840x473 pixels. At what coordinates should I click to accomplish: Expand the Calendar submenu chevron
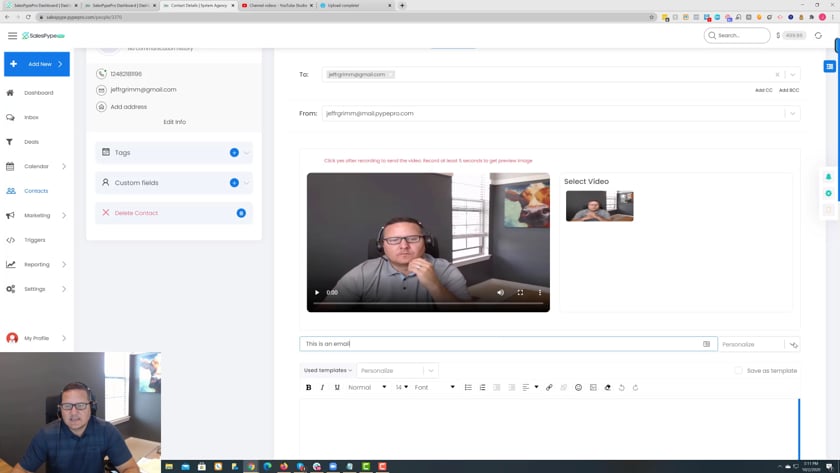(64, 166)
